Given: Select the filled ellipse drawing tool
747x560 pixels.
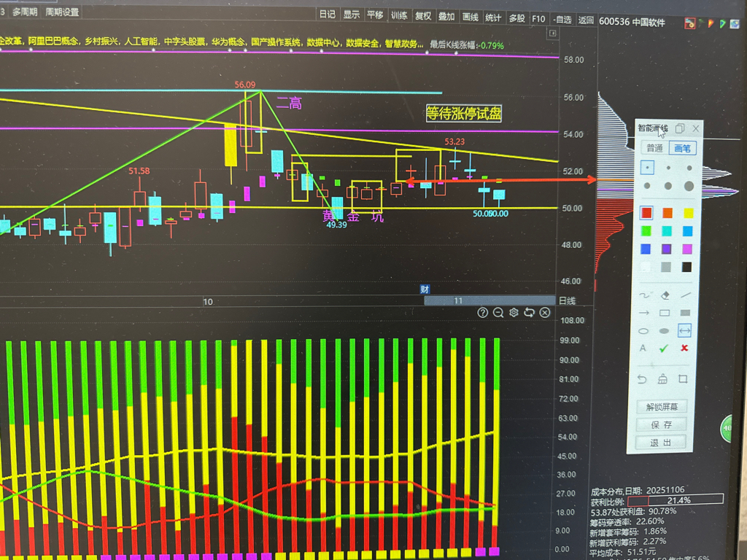Looking at the screenshot, I should click(664, 330).
